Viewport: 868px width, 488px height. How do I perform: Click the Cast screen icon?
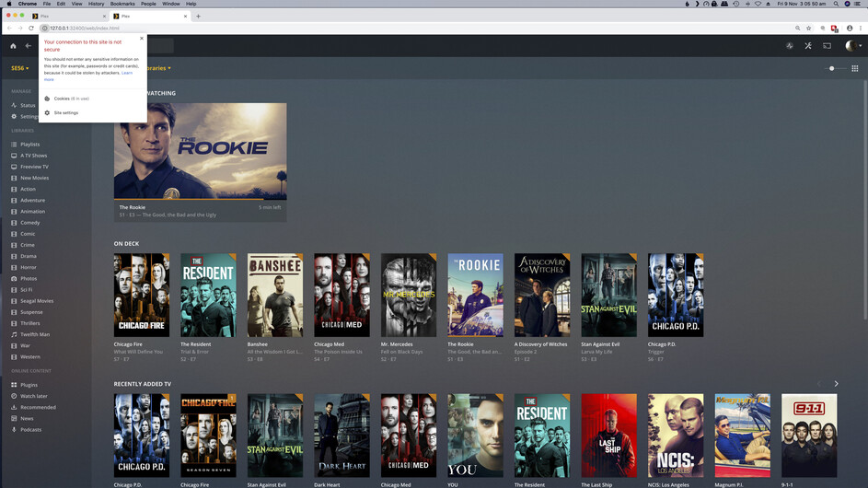point(827,46)
